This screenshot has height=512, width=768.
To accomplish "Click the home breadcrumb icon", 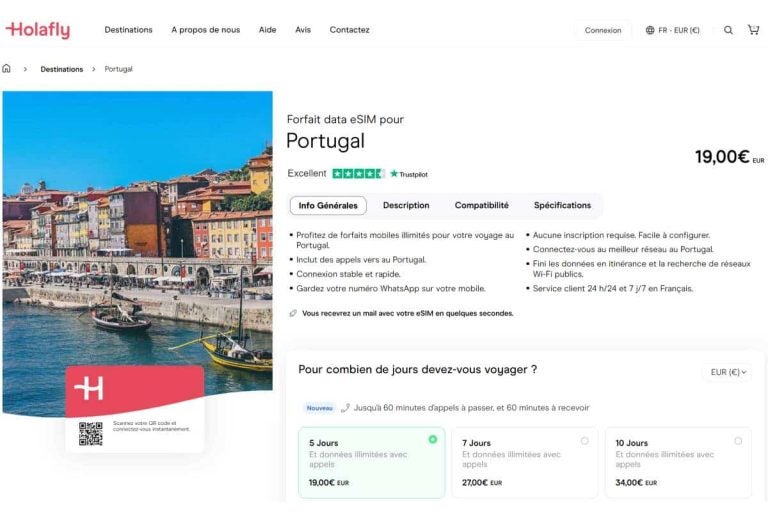I will 6,69.
